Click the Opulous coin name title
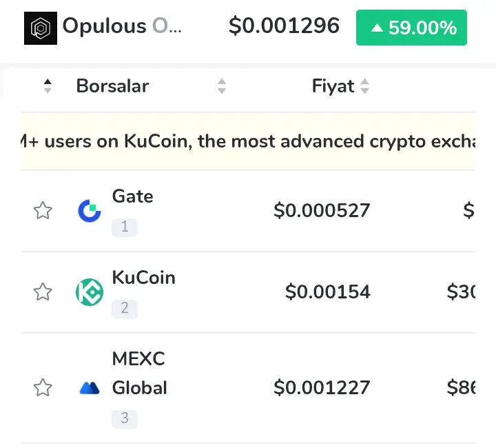496x448 pixels. click(124, 27)
